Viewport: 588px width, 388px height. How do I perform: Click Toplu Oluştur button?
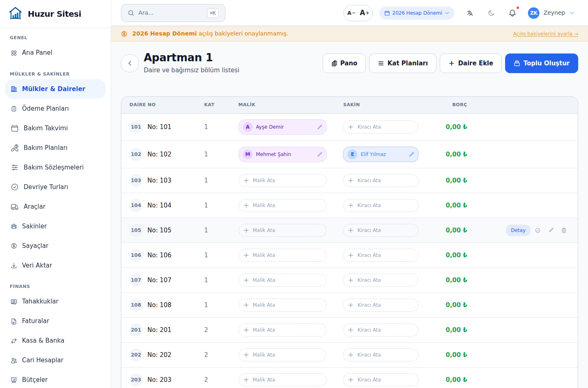pyautogui.click(x=541, y=63)
